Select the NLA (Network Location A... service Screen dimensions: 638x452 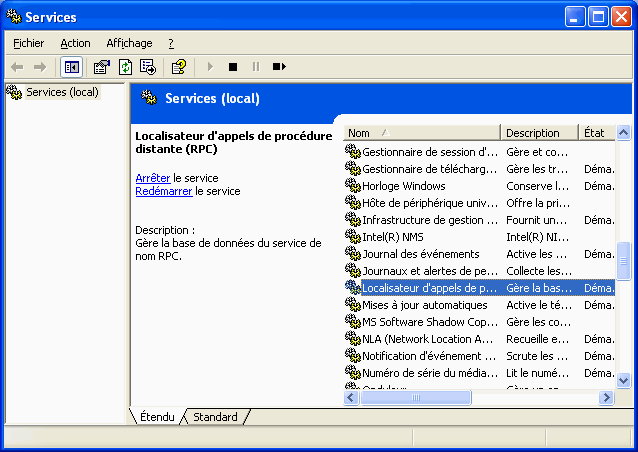(x=480, y=339)
